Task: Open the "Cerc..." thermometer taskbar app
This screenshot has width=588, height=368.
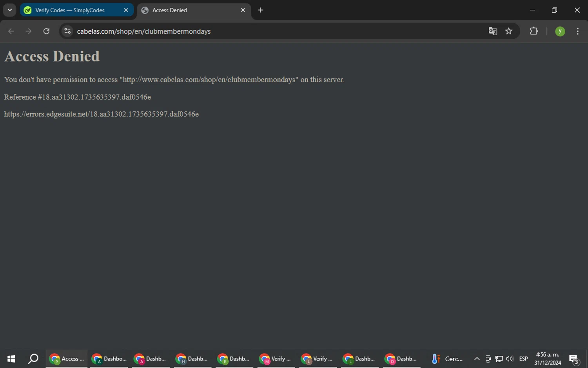Action: 446,359
